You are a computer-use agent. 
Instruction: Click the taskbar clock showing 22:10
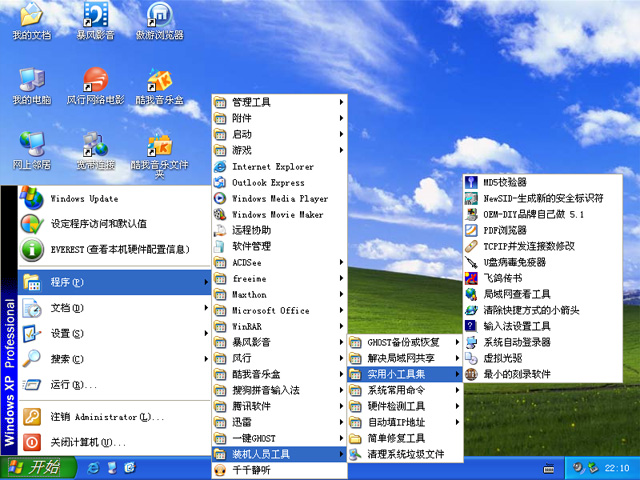(616, 468)
